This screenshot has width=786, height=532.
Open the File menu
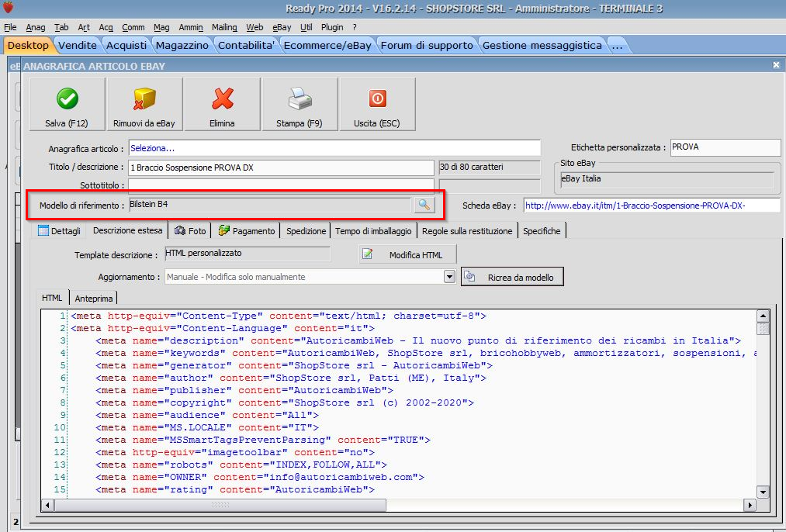(x=10, y=27)
